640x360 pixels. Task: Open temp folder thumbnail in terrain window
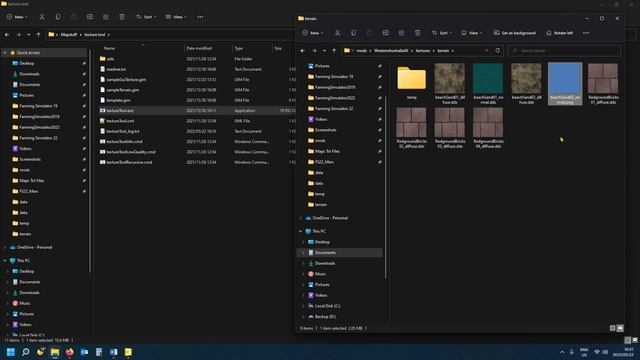[411, 82]
